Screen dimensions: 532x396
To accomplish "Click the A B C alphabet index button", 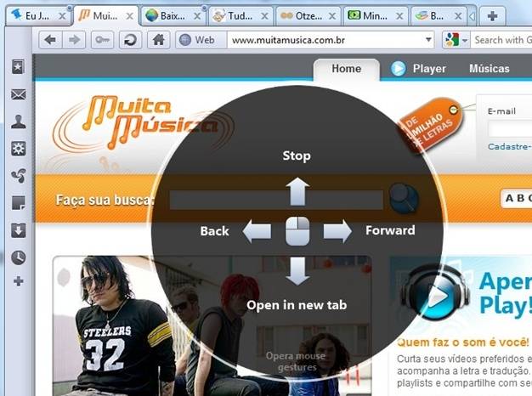I will tap(516, 198).
